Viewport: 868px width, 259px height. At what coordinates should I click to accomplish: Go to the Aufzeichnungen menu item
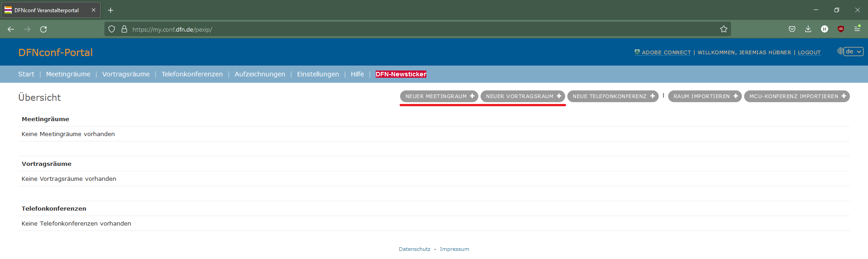259,74
